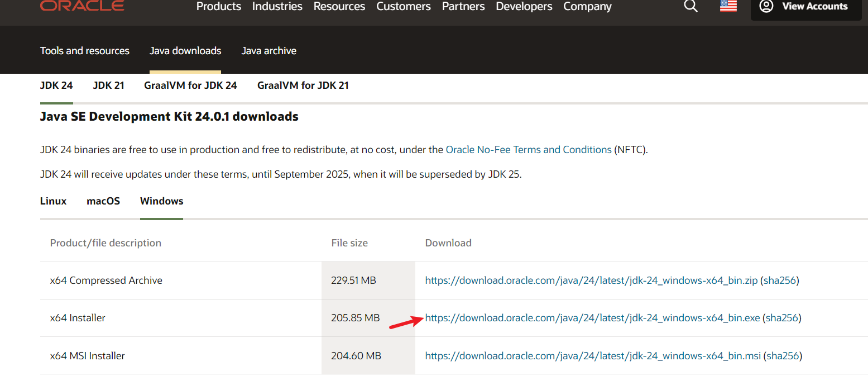868x385 pixels.
Task: Switch to the Linux downloads tab
Action: (54, 201)
